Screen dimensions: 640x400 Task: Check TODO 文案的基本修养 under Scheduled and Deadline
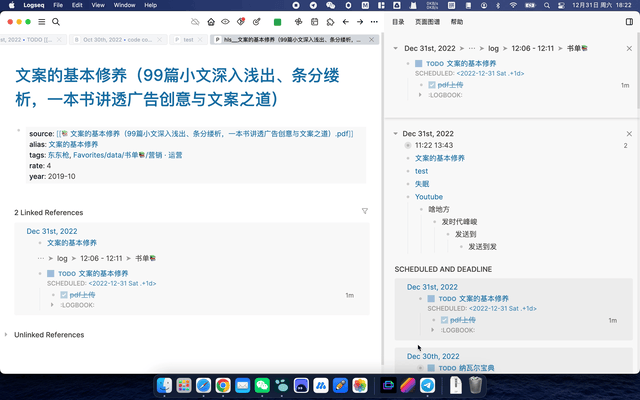click(431, 299)
